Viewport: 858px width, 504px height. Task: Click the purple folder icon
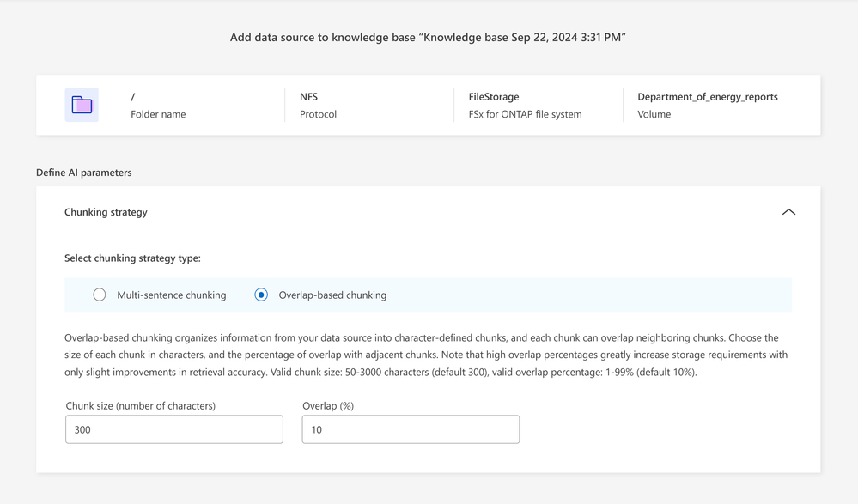tap(82, 105)
